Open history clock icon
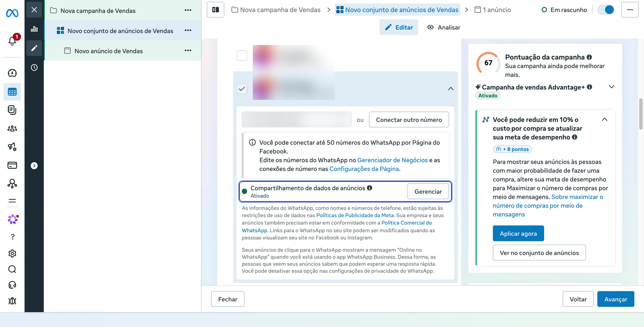This screenshot has height=327, width=644. pyautogui.click(x=34, y=67)
